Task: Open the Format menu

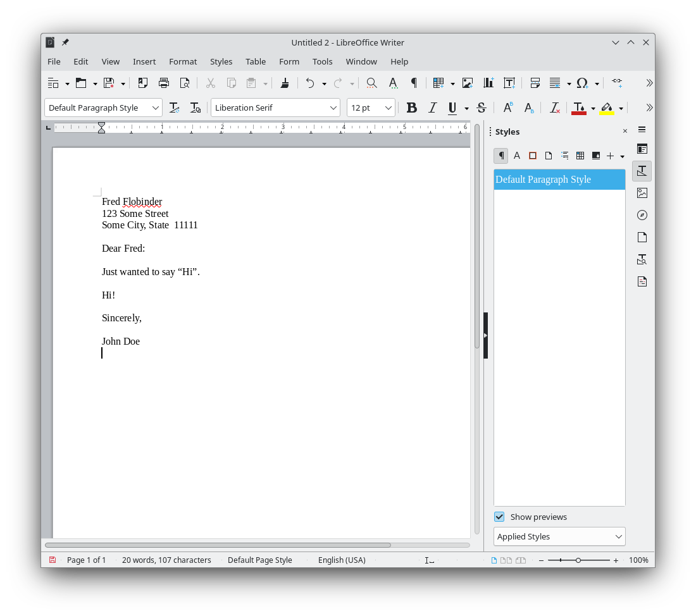Action: point(183,61)
